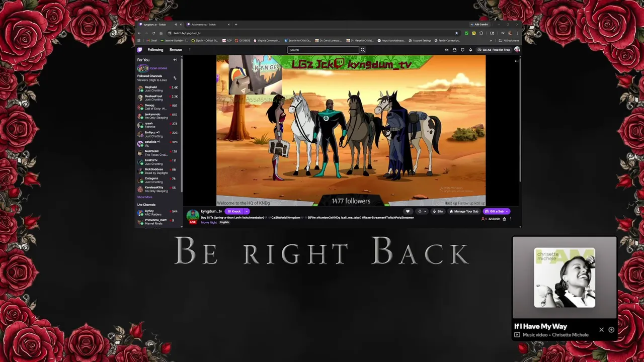The height and width of the screenshot is (362, 644).
Task: Reload the current browser page
Action: (x=154, y=33)
